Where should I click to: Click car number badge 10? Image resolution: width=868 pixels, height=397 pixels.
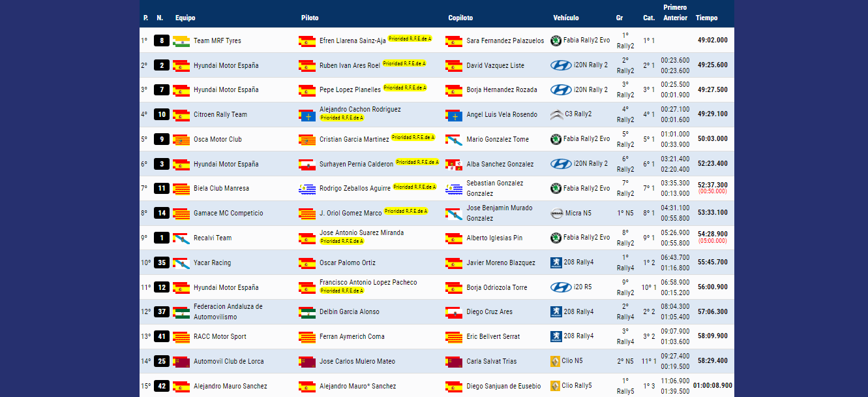(162, 114)
